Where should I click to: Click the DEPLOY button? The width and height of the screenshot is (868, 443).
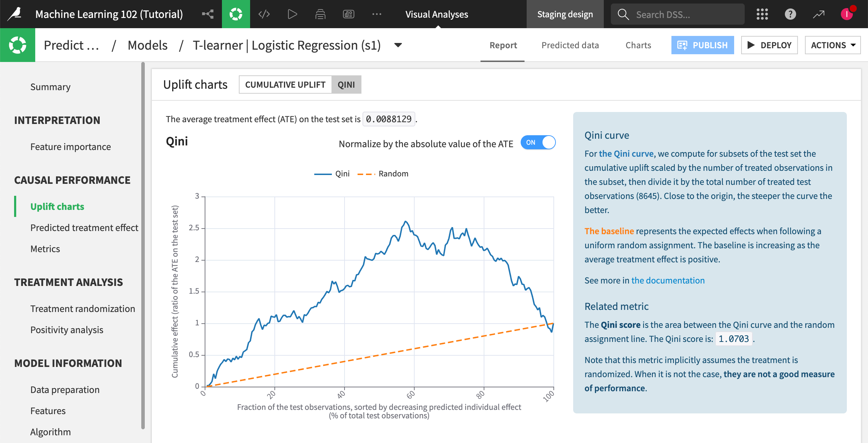coord(769,45)
